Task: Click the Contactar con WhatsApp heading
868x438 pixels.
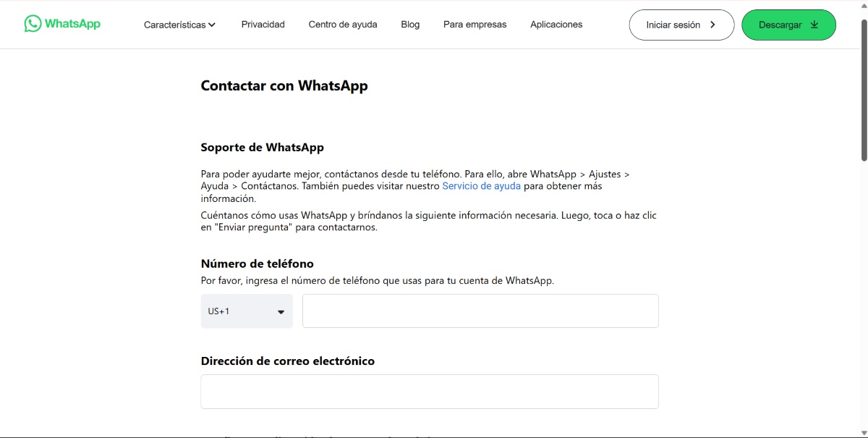Action: point(284,85)
